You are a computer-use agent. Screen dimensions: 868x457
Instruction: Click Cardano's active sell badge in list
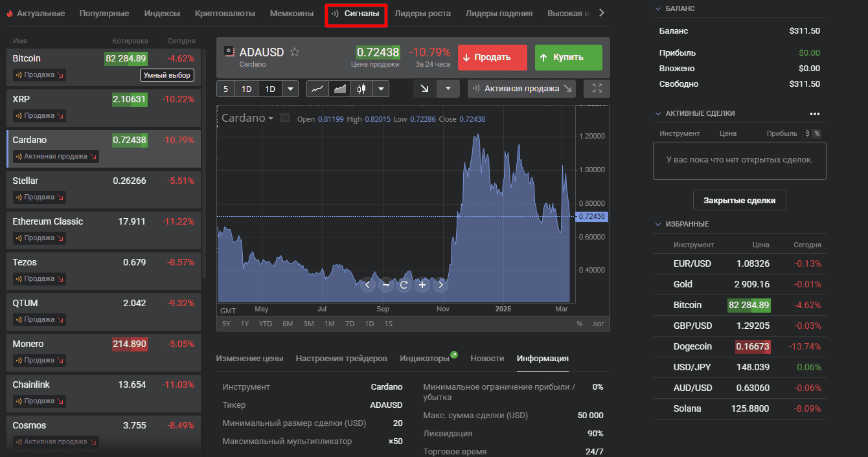click(56, 157)
